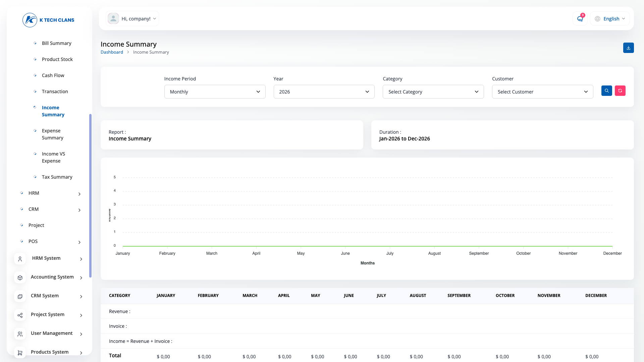Open the Select Customer dropdown
644x362 pixels.
(x=542, y=92)
